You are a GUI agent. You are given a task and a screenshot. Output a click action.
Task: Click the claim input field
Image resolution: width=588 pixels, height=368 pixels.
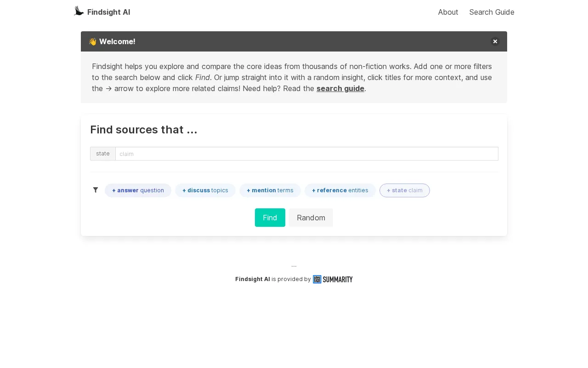(x=307, y=154)
